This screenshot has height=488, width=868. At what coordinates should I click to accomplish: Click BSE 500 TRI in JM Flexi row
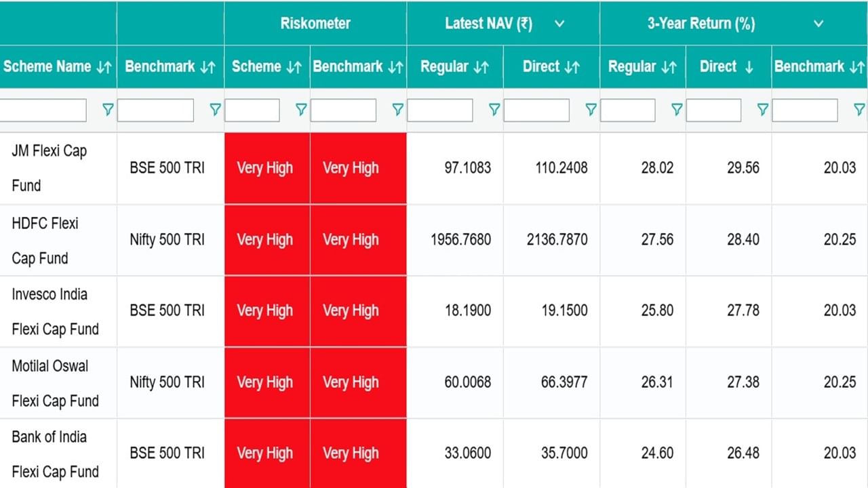[x=167, y=168]
